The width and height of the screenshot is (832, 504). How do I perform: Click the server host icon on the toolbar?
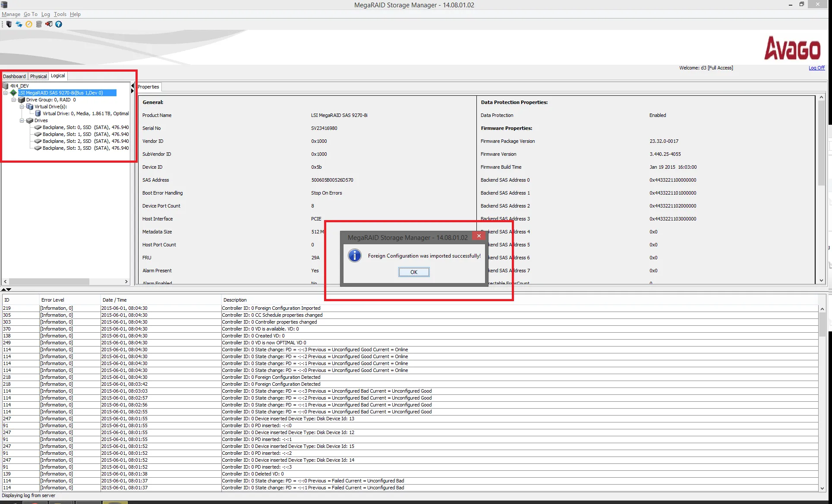(x=9, y=24)
